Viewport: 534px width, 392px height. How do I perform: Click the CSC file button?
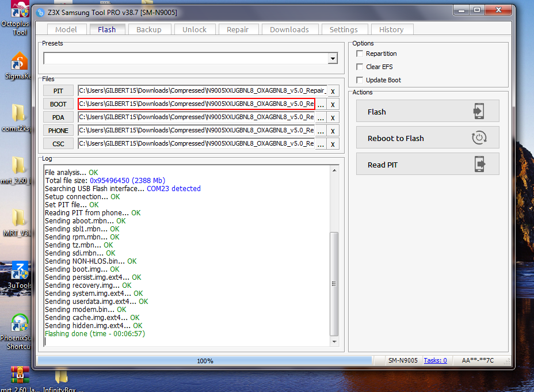click(58, 144)
